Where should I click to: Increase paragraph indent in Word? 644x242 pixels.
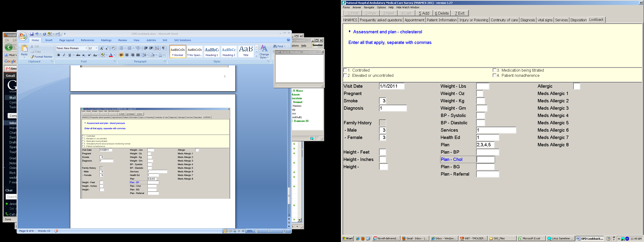tap(151, 48)
